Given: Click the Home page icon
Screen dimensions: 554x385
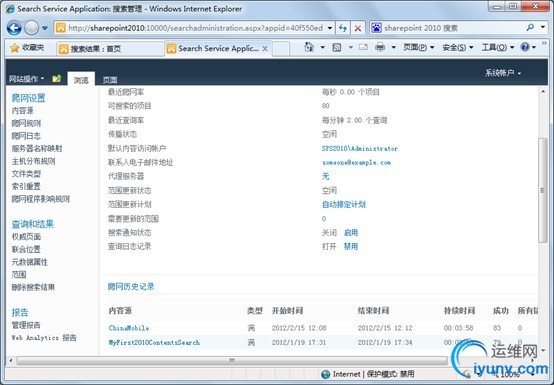Looking at the screenshot, I should click(309, 47).
